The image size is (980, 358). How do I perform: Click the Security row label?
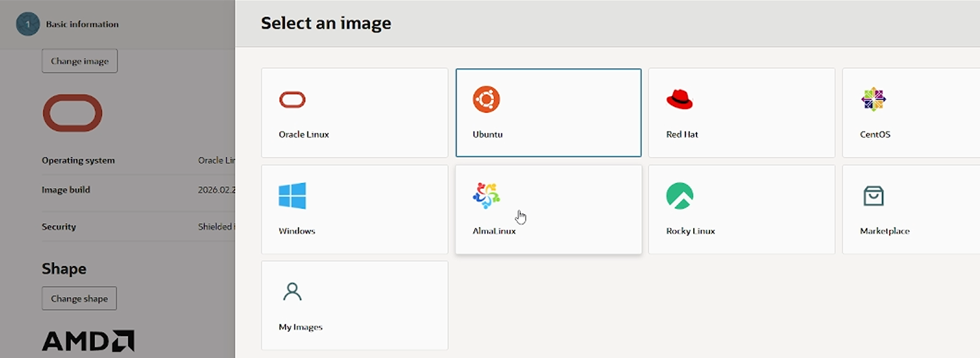pos(59,227)
